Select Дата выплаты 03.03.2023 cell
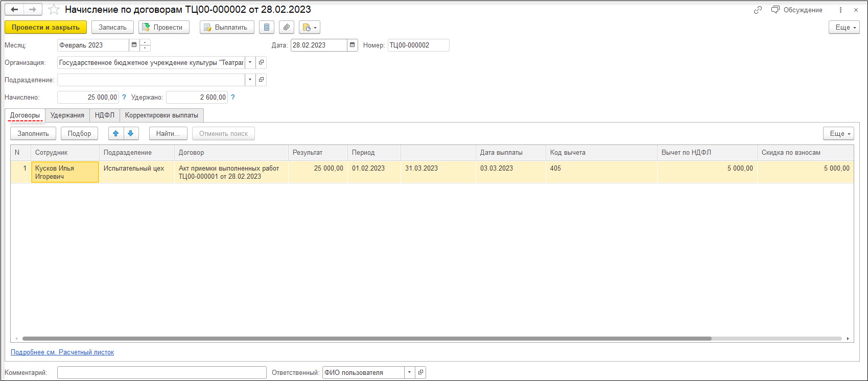 (x=511, y=172)
